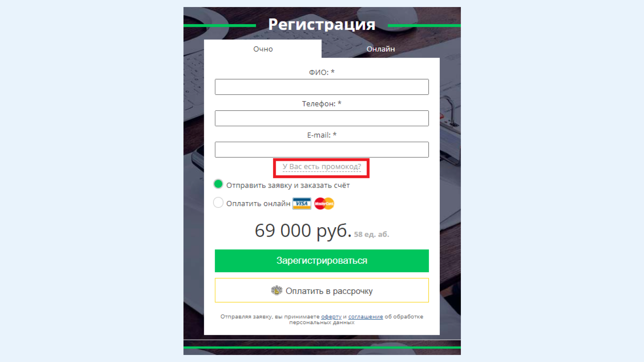
Task: Focus the Телефон input field
Action: tap(322, 118)
